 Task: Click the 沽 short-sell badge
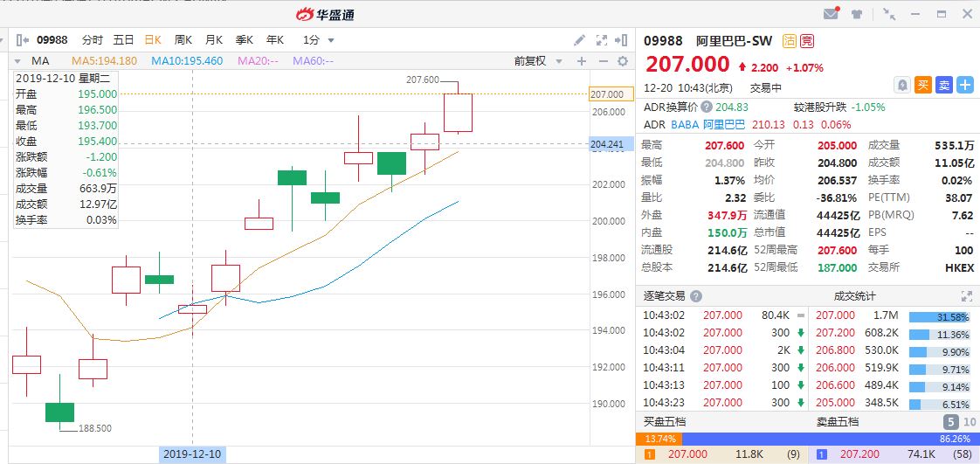tap(790, 41)
